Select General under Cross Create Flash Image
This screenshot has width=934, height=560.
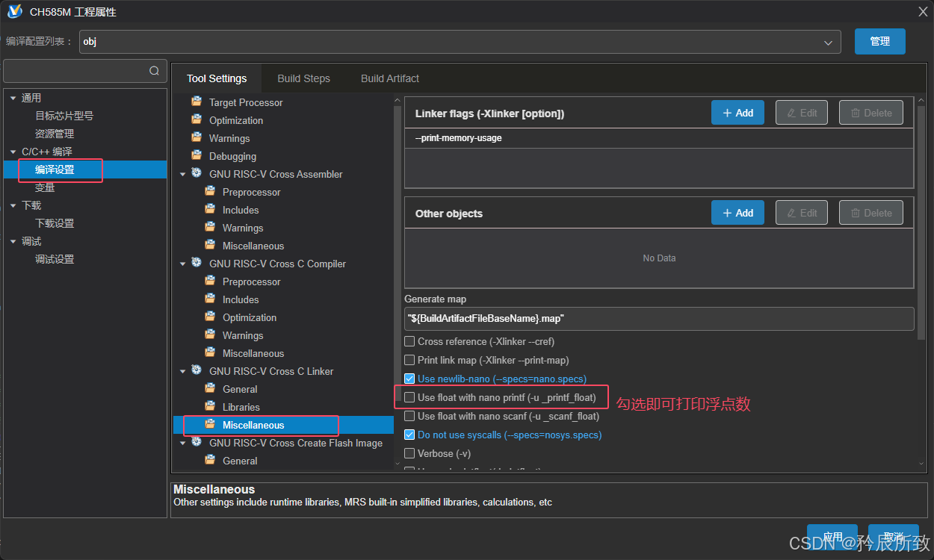coord(240,461)
